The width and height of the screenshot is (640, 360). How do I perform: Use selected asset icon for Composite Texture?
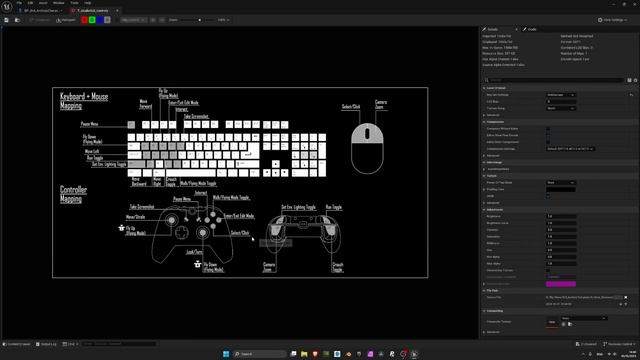(x=564, y=324)
